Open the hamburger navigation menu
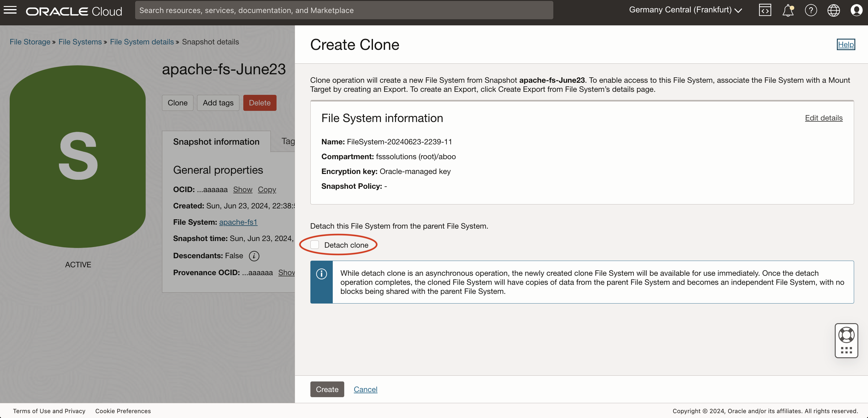The height and width of the screenshot is (418, 868). point(10,10)
